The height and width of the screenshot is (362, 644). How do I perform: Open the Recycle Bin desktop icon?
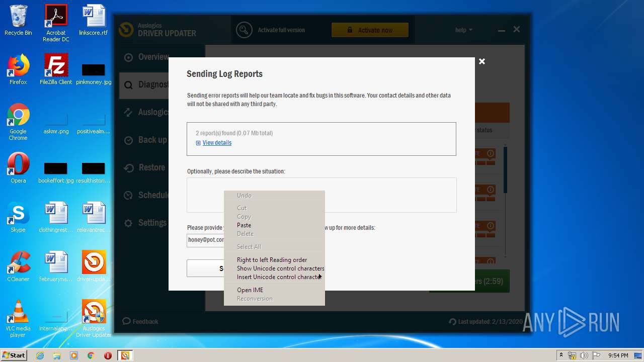[x=18, y=20]
